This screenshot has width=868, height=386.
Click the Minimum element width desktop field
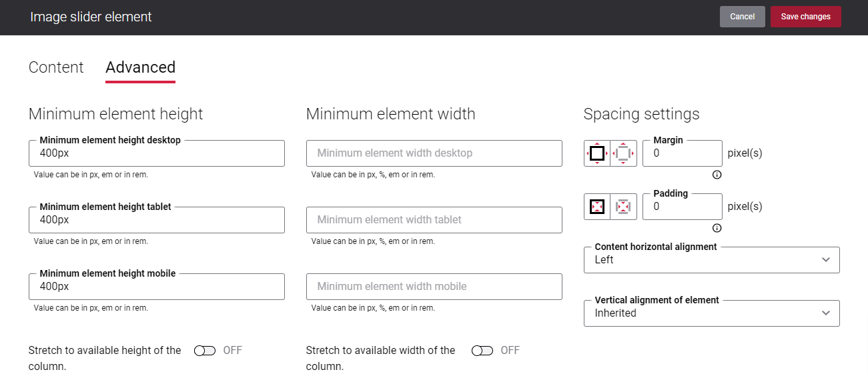[x=434, y=153]
